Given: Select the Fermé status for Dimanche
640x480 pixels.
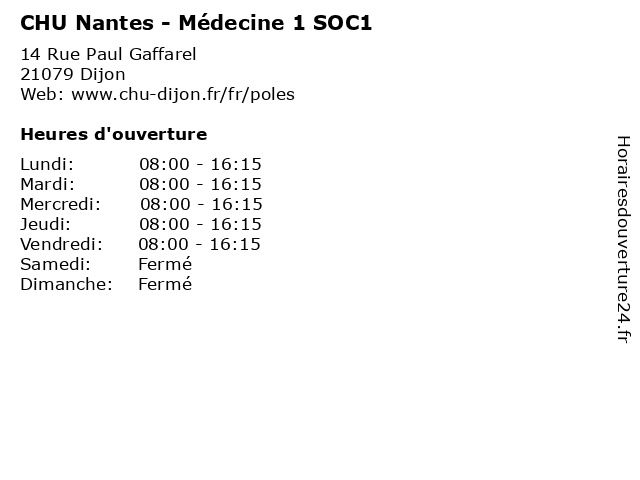Looking at the screenshot, I should (165, 284).
